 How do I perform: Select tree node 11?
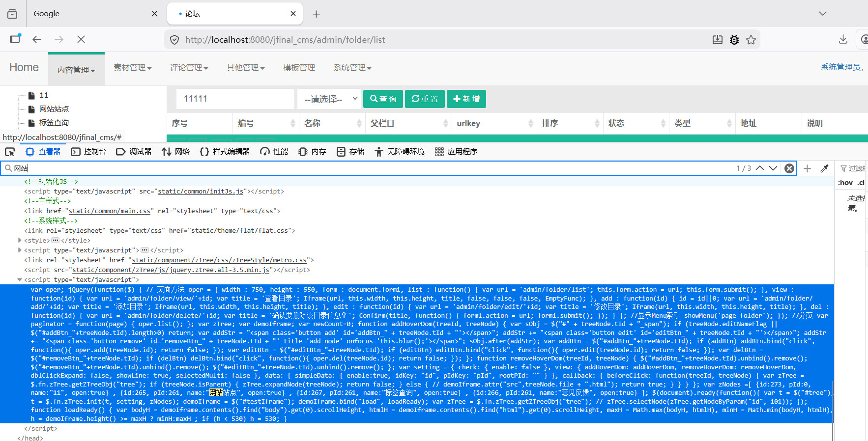tap(44, 95)
